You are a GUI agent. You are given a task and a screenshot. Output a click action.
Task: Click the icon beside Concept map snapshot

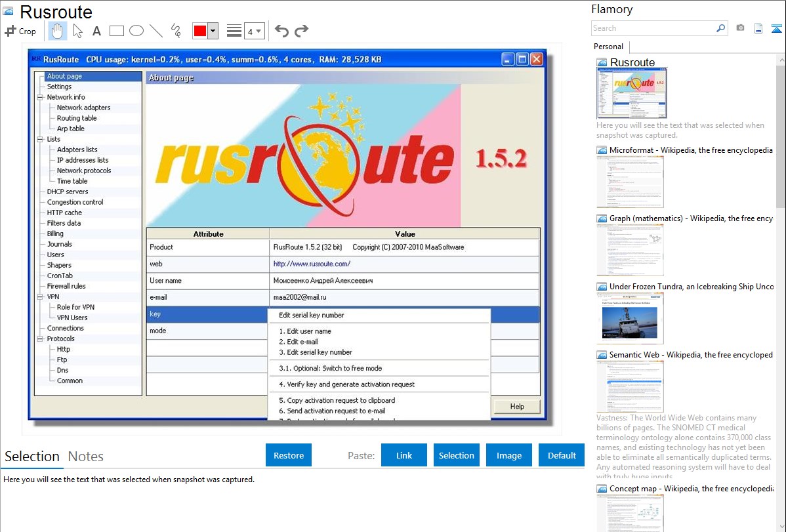pos(602,489)
